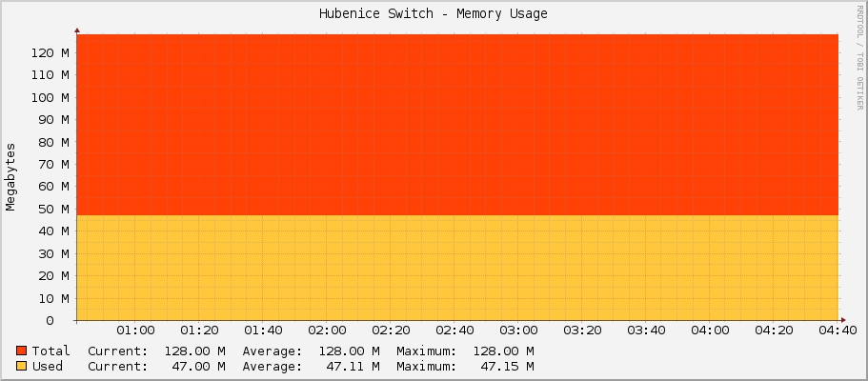This screenshot has width=868, height=381.
Task: Click the '04:20' time axis label
Action: tap(774, 331)
